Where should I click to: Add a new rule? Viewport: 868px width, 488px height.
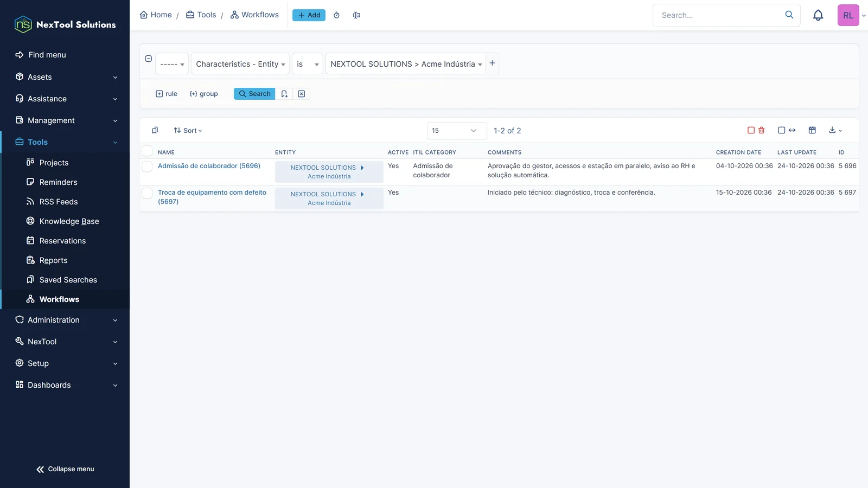(x=167, y=94)
